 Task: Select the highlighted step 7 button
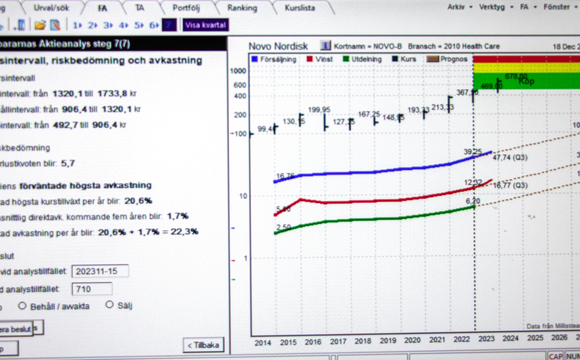tap(169, 25)
